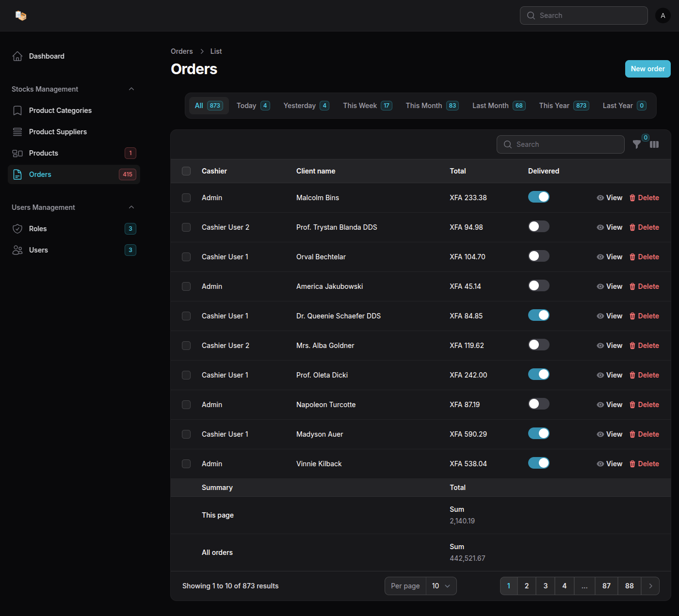The height and width of the screenshot is (616, 679).
Task: Collapse the Users Management section
Action: click(x=131, y=207)
